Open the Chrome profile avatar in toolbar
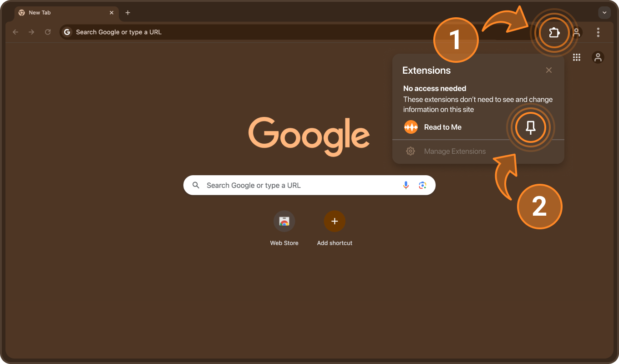Viewport: 619px width, 364px height. coord(577,32)
